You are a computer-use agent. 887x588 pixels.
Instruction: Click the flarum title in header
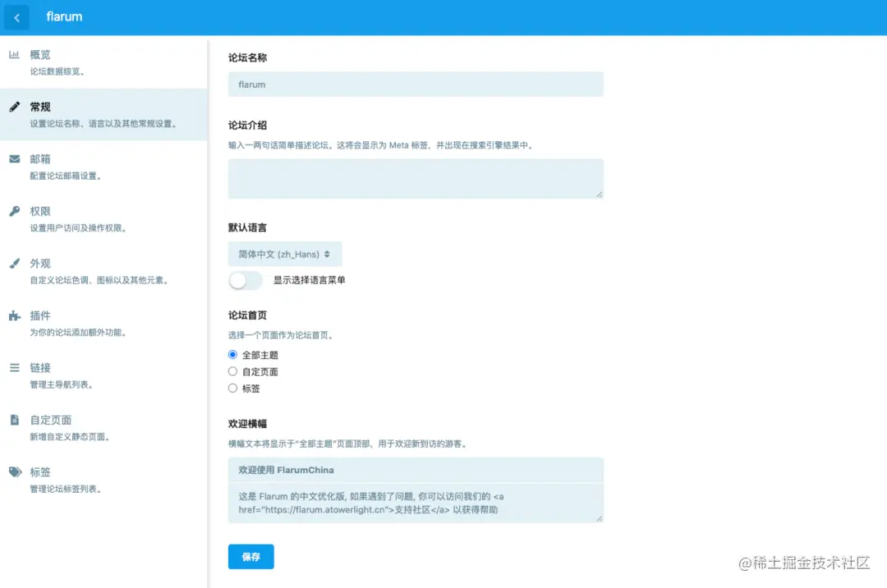click(65, 17)
